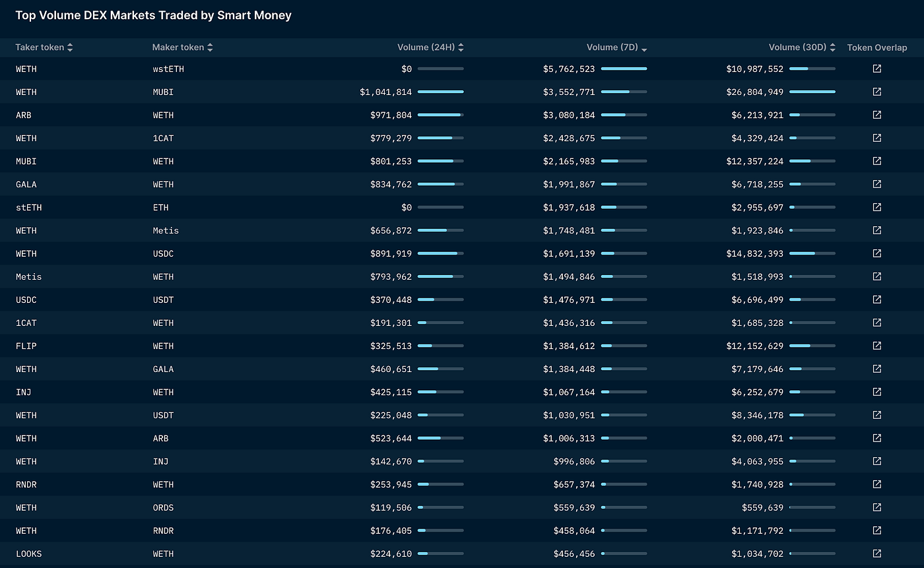This screenshot has height=568, width=924.
Task: Sort table by Maker token column
Action: point(183,47)
